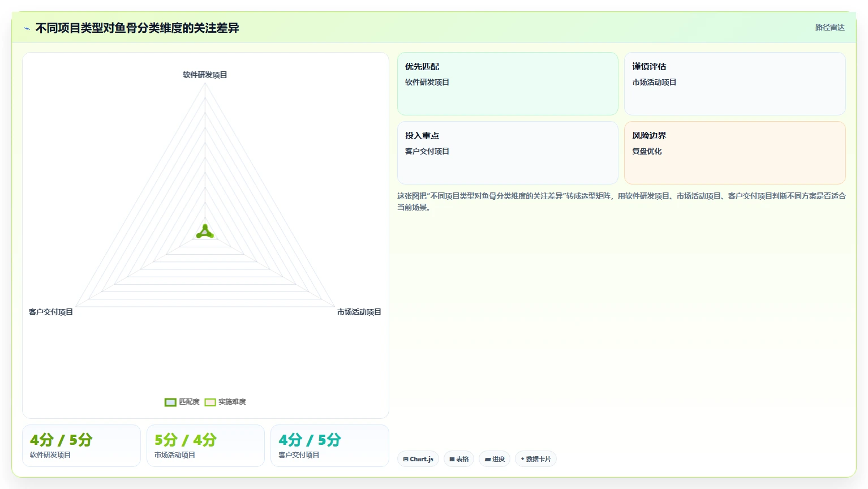Select the 投入重点 card
The width and height of the screenshot is (868, 489).
point(508,153)
